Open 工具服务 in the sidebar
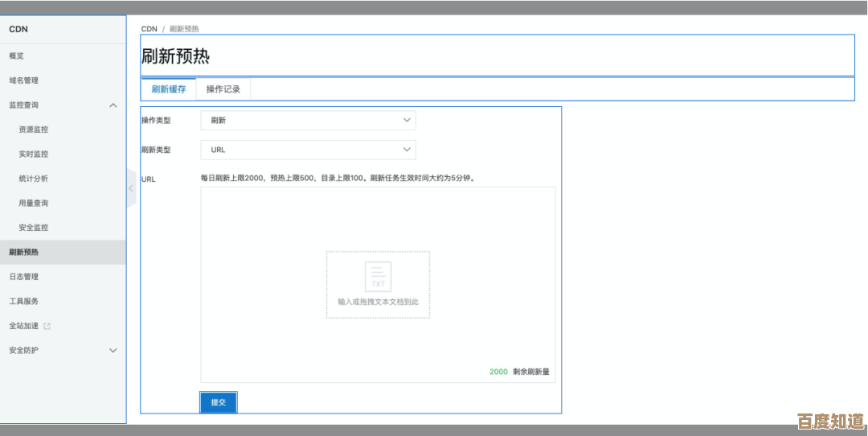Image resolution: width=868 pixels, height=436 pixels. pyautogui.click(x=24, y=302)
